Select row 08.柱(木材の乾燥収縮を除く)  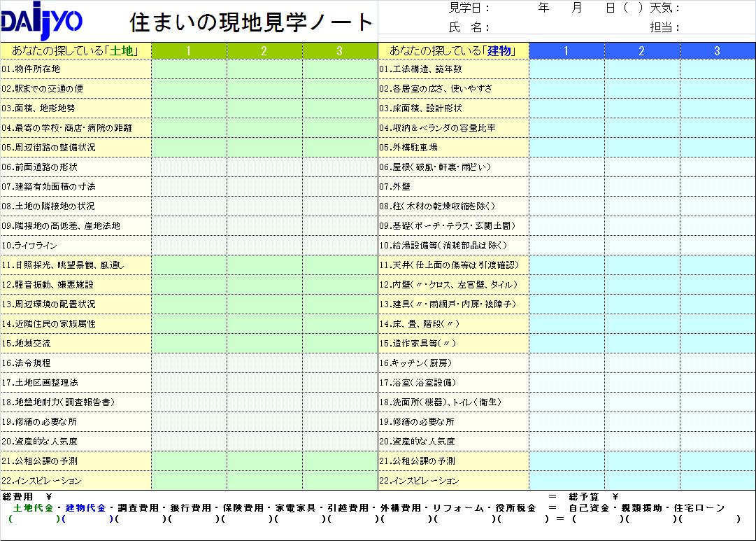pos(453,206)
